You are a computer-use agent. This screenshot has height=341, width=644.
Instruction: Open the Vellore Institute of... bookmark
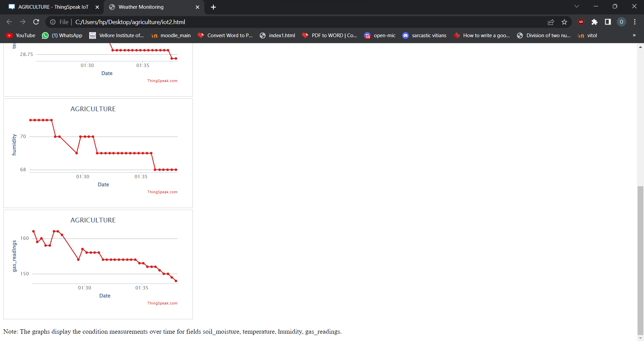click(116, 36)
